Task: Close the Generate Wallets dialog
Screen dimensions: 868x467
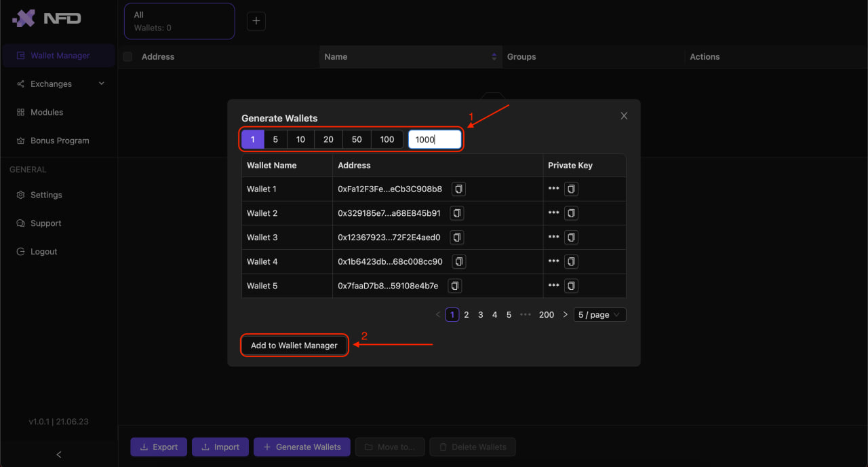Action: tap(624, 116)
